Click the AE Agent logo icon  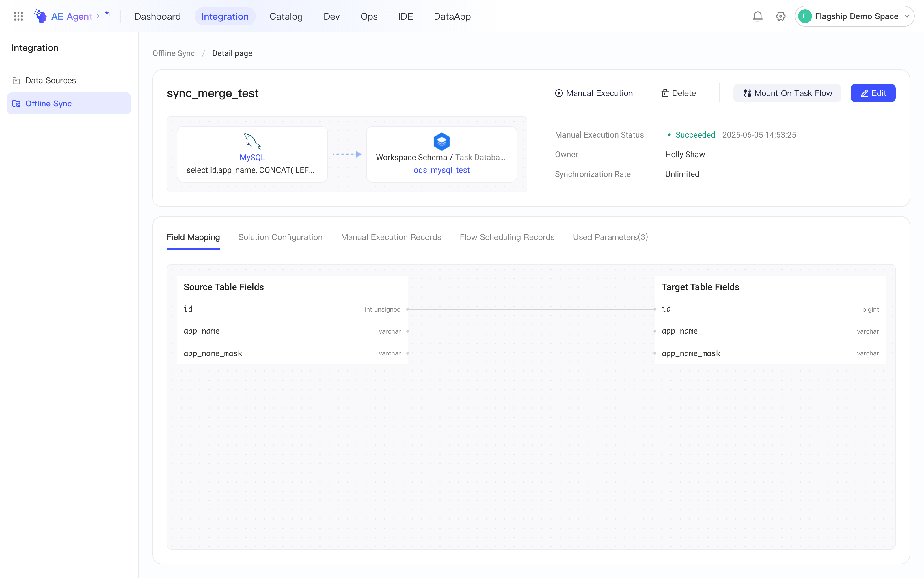[x=40, y=16]
